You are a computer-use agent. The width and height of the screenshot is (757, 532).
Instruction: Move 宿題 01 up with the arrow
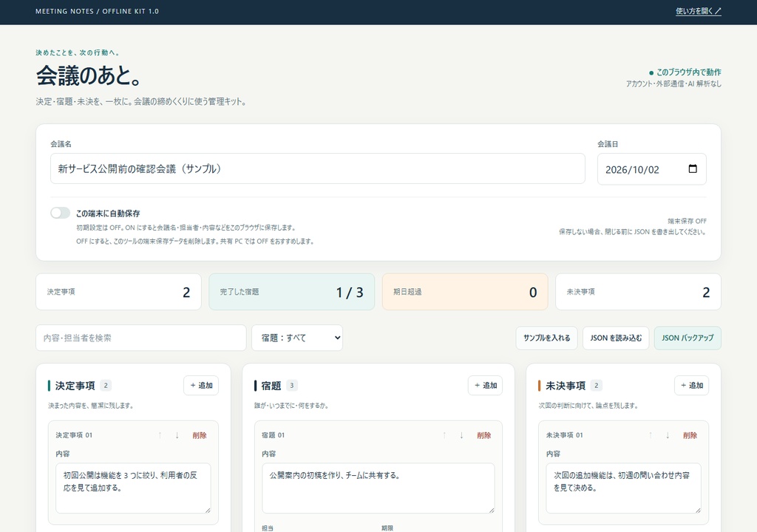(444, 435)
